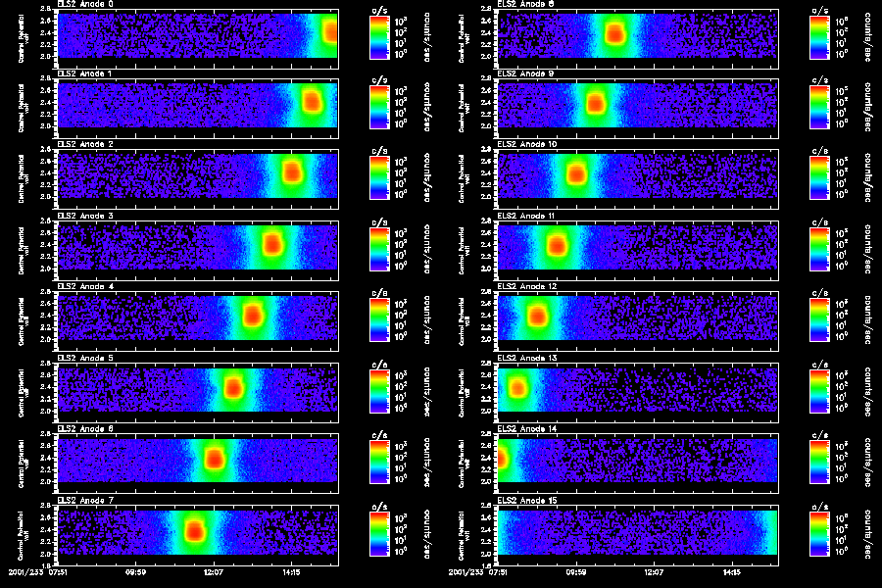Click the red hotspot in Anode 11 spectrogram

pyautogui.click(x=557, y=245)
